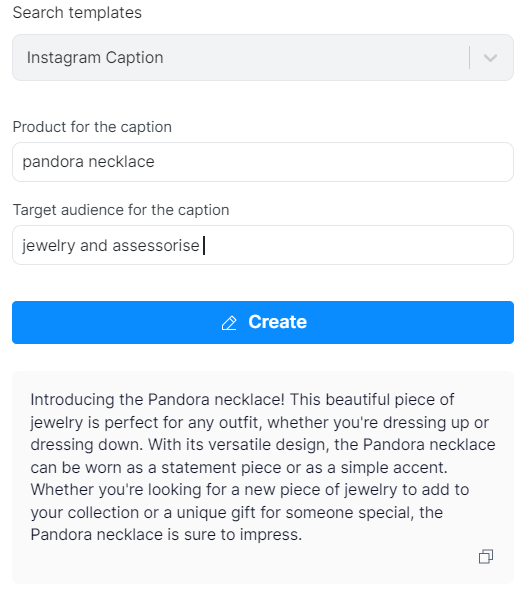Screen dimensions: 527x596
Task: Click the line ending 'is sure to impress.'
Action: coord(166,535)
